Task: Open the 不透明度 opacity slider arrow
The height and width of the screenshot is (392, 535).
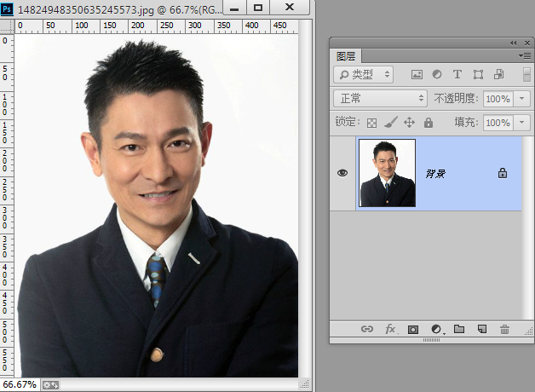Action: tap(521, 99)
